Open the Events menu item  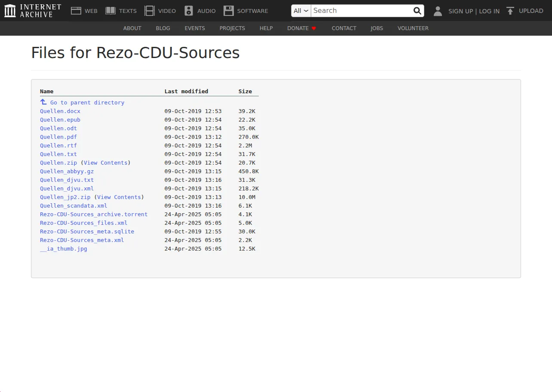click(195, 28)
